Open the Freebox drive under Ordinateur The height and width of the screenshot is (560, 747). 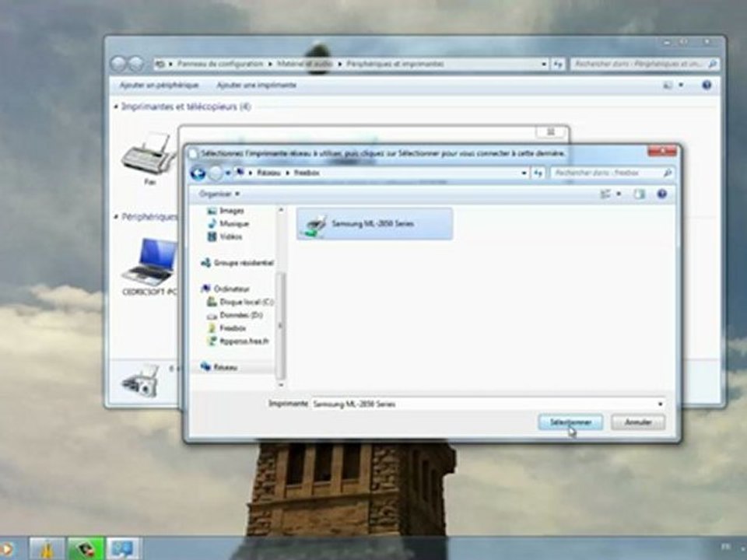point(227,328)
